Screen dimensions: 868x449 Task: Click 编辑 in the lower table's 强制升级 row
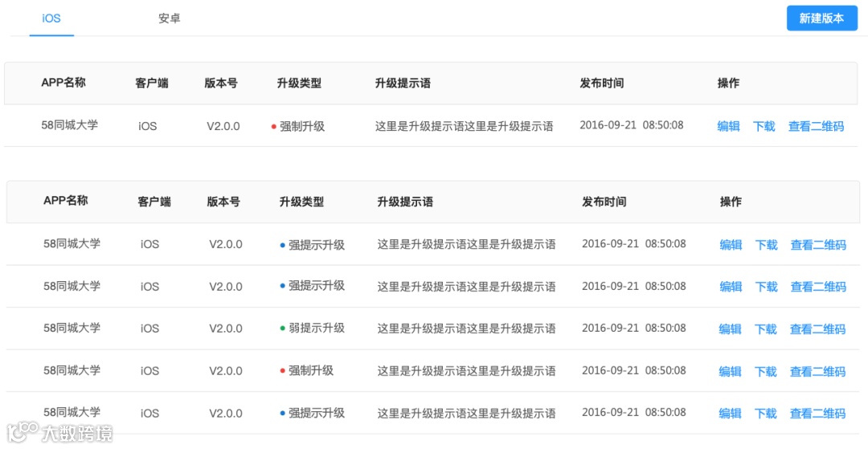pyautogui.click(x=730, y=371)
